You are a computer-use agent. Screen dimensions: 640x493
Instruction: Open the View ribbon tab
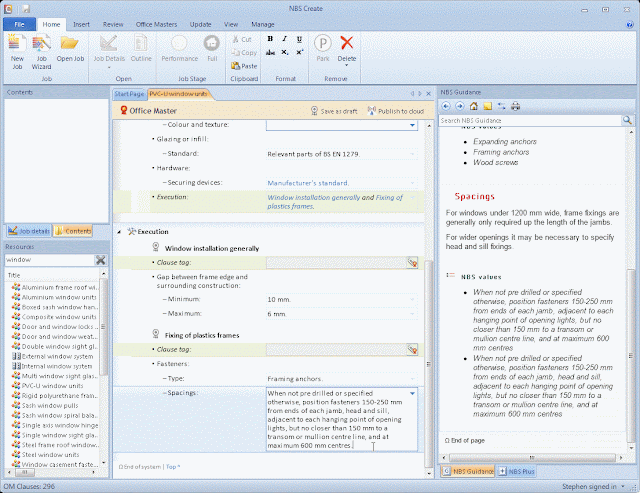pos(231,24)
